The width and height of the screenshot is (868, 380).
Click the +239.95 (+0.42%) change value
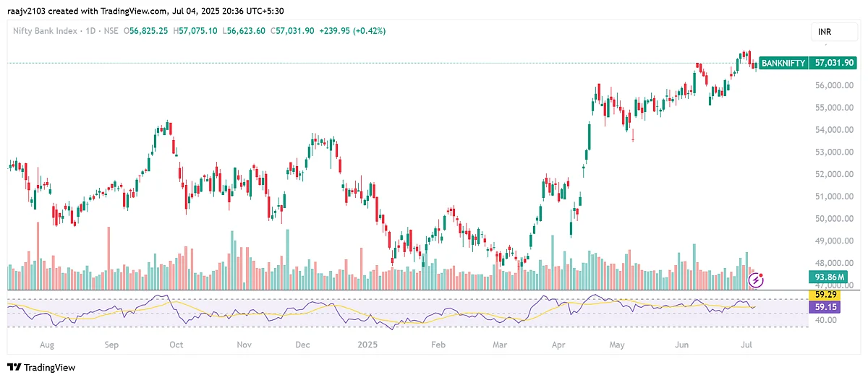tap(352, 31)
